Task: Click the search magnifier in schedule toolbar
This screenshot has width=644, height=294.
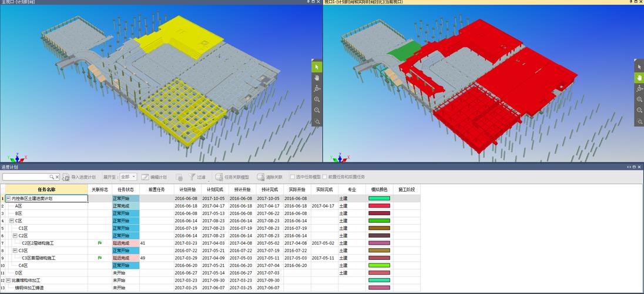Action: point(52,177)
